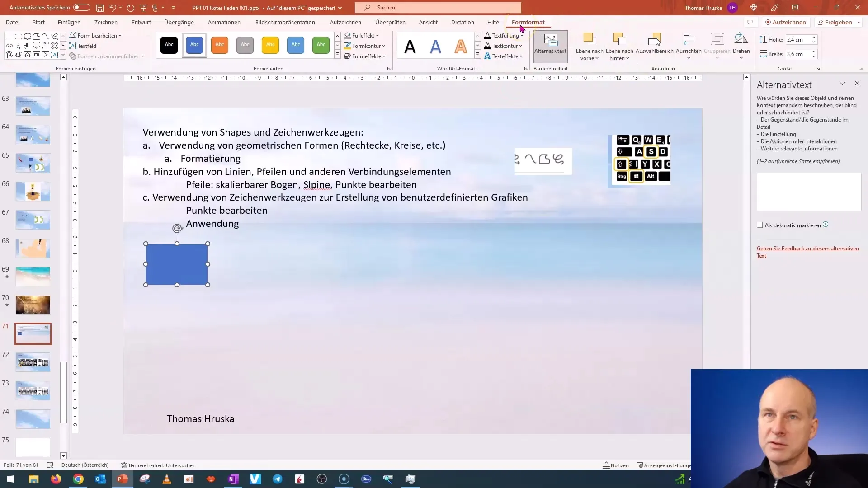868x488 pixels.
Task: Insert a Textfeld text box
Action: pyautogui.click(x=83, y=46)
